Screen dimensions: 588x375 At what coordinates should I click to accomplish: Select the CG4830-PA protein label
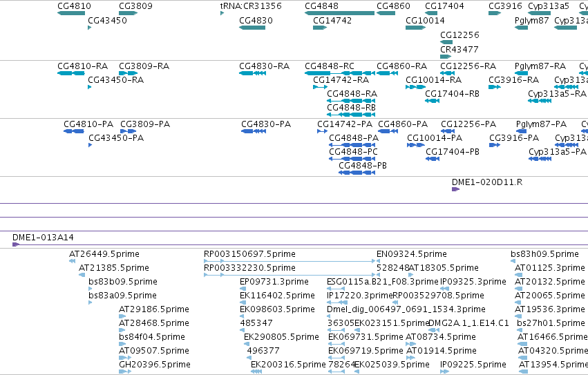pyautogui.click(x=266, y=124)
